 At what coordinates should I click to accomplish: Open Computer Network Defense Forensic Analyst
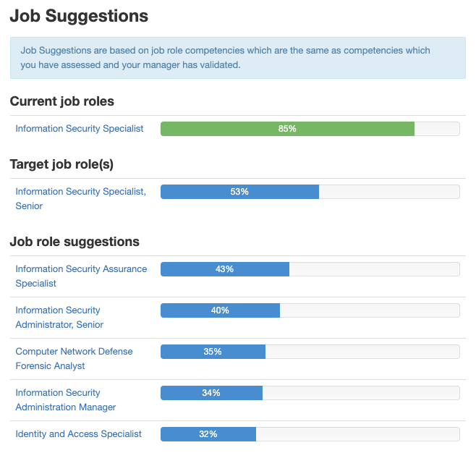coord(74,358)
